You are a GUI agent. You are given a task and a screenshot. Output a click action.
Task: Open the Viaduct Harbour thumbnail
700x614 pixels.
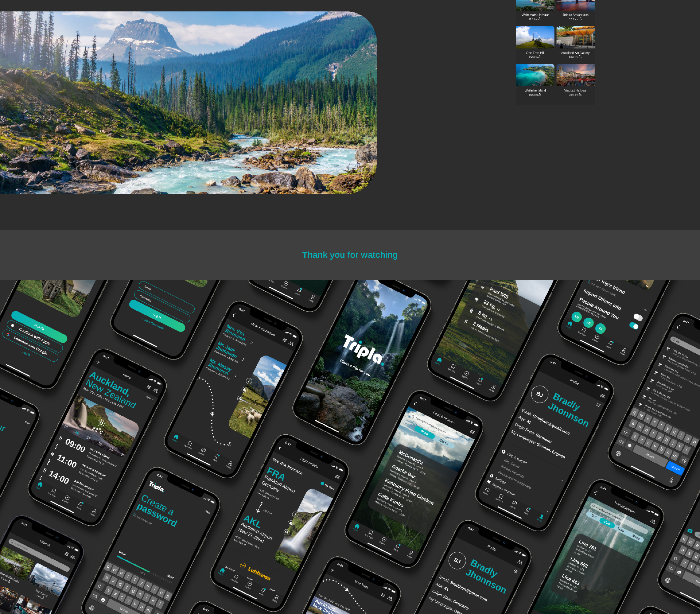point(575,75)
